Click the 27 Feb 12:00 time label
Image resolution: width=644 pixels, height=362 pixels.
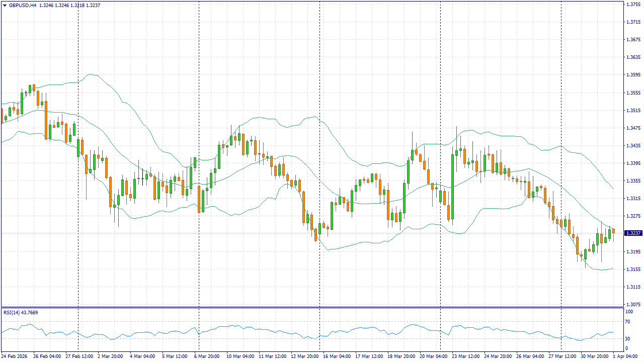(x=79, y=356)
